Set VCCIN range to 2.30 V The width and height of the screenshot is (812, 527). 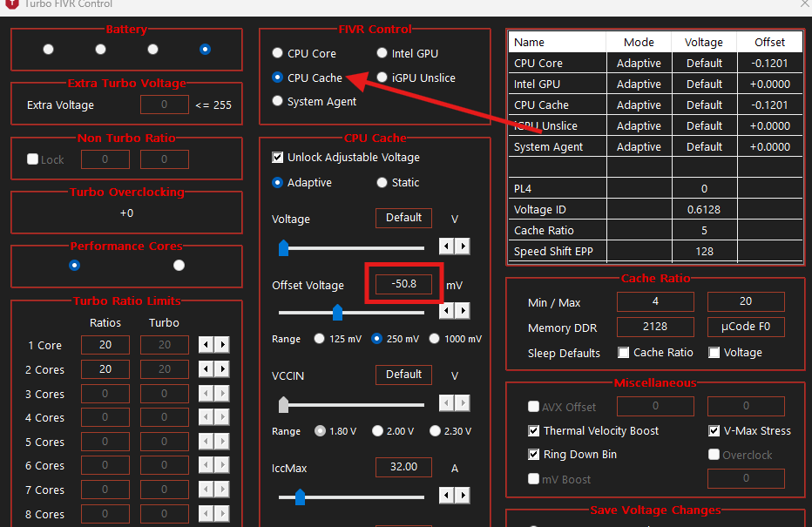tap(435, 431)
